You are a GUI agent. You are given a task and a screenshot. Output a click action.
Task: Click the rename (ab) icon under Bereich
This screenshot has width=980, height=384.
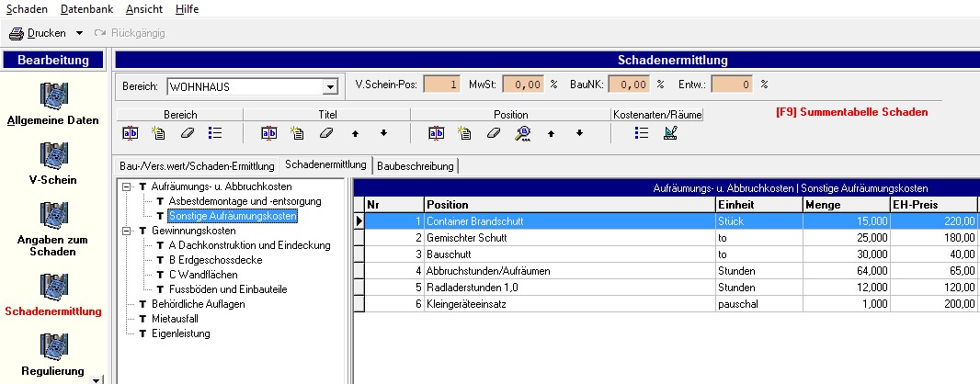(130, 132)
